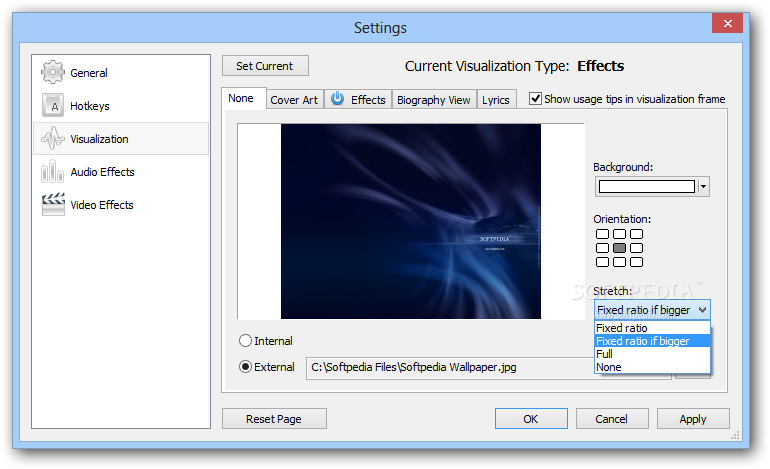The width and height of the screenshot is (770, 469).
Task: Set orientation to middle-left
Action: (602, 248)
